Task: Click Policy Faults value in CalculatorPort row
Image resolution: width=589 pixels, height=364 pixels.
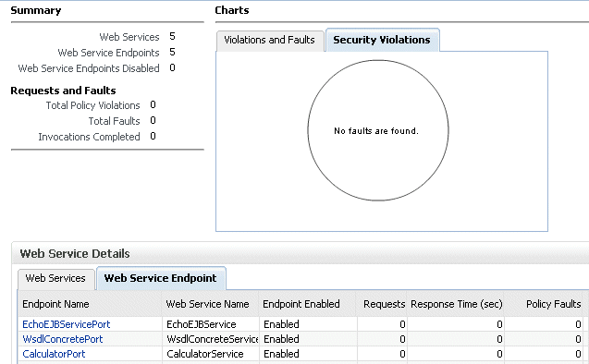Action: click(578, 354)
